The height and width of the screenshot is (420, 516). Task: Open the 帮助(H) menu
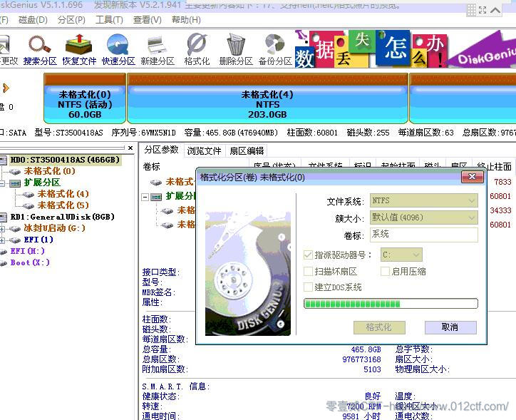point(186,20)
